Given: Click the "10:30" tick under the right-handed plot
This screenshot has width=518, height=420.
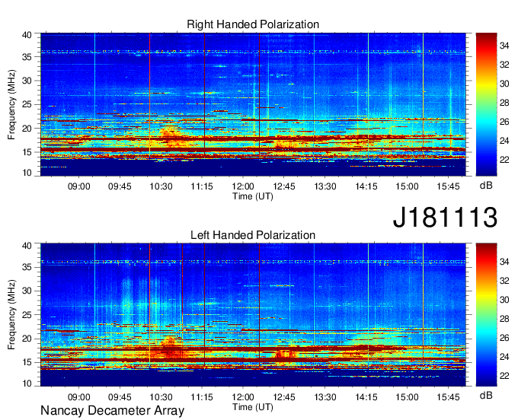Looking at the screenshot, I should 161,186.
